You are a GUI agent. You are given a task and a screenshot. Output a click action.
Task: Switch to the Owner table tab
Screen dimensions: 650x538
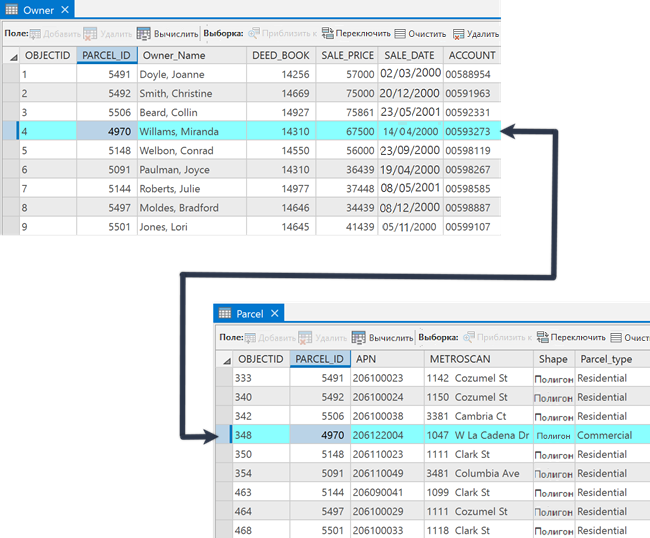pos(36,9)
